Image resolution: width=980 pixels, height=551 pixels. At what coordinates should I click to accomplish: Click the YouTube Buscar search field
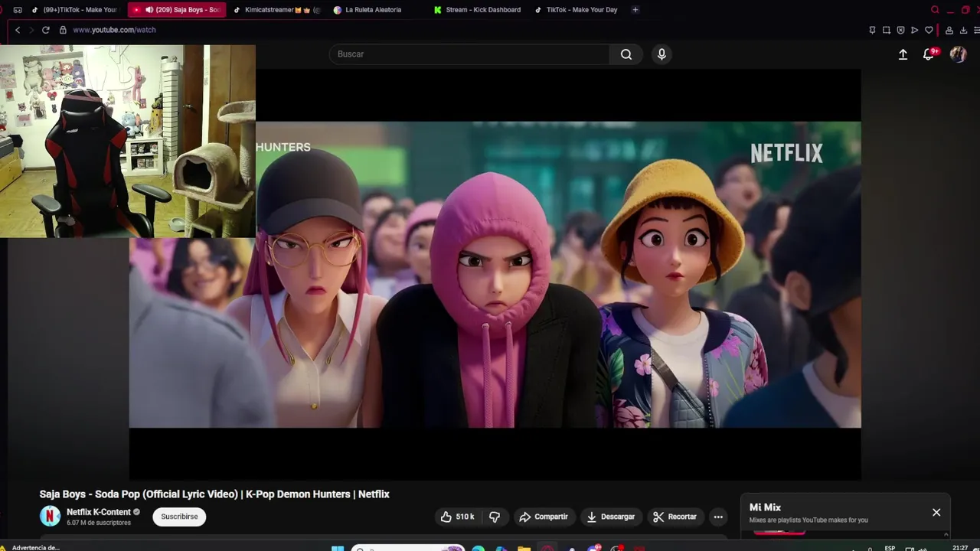coord(469,54)
